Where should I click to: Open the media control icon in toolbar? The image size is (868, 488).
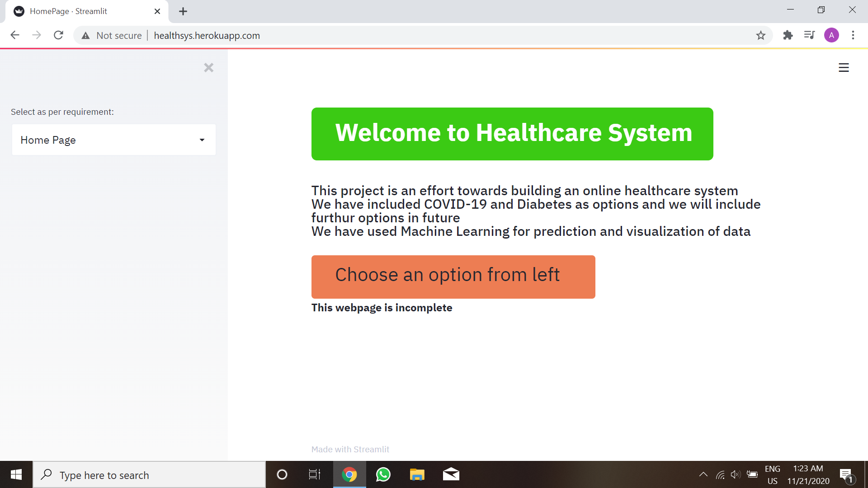[809, 35]
